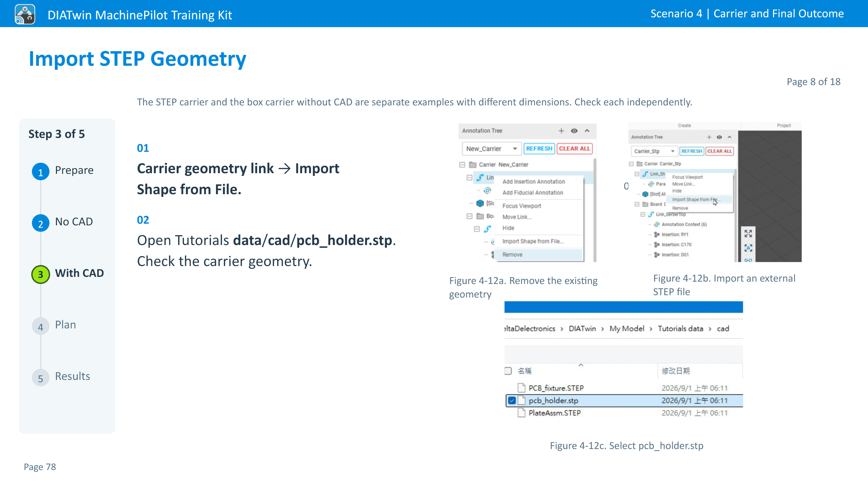Click the plus icon above Carrier_Stp tree
This screenshot has height=488, width=868.
click(709, 137)
